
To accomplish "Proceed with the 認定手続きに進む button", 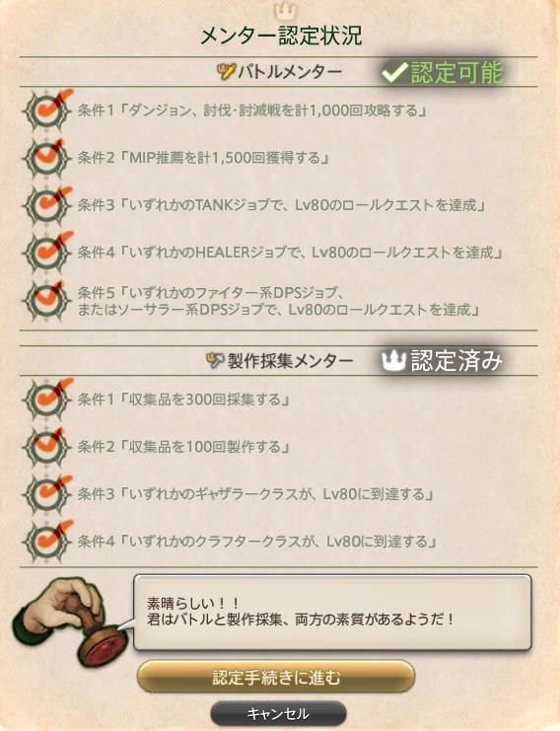I will click(276, 677).
